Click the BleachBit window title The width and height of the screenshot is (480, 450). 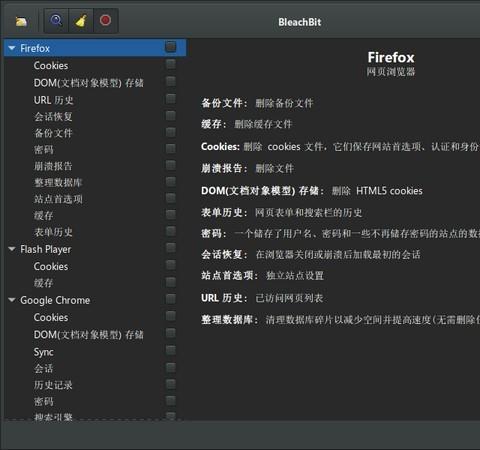[300, 22]
